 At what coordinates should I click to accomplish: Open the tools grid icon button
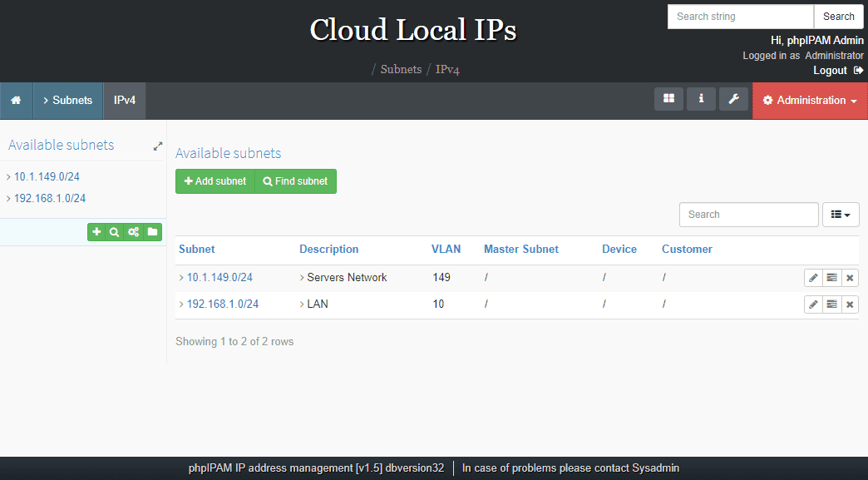click(668, 99)
